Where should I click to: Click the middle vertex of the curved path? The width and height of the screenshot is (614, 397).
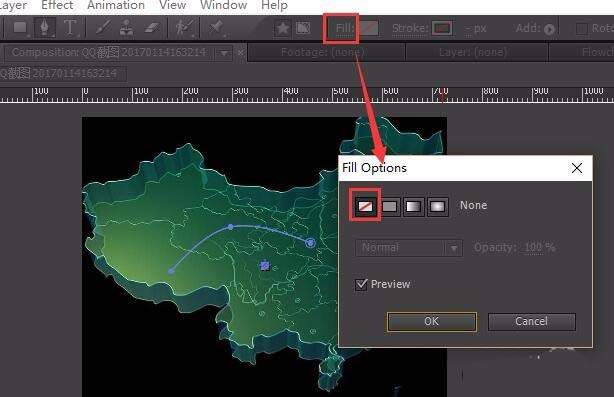[x=231, y=227]
